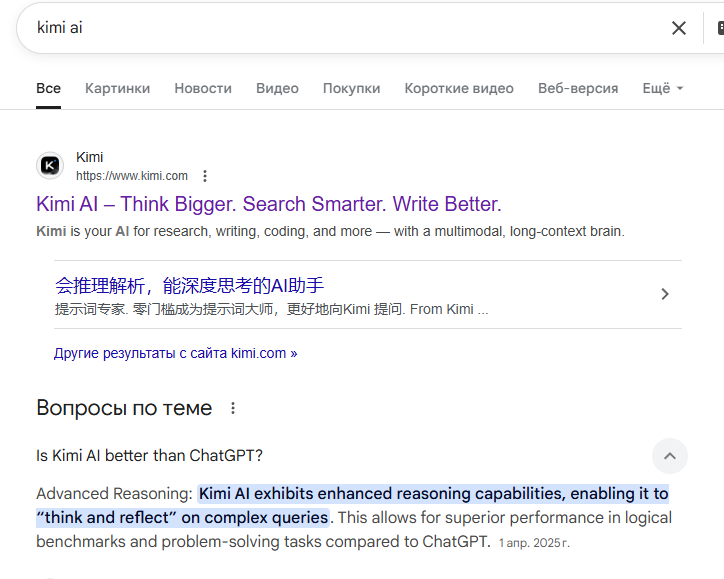The image size is (724, 579).
Task: Switch to the Картинки tab
Action: point(117,88)
